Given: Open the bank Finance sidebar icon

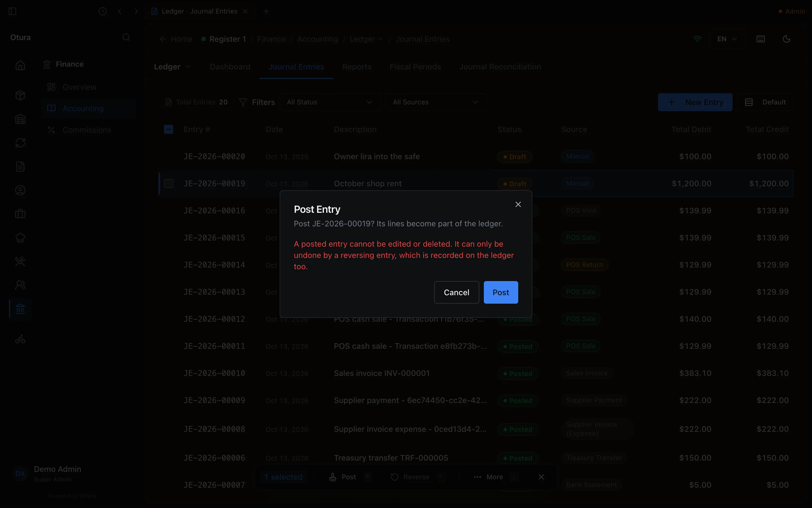Looking at the screenshot, I should pyautogui.click(x=21, y=309).
